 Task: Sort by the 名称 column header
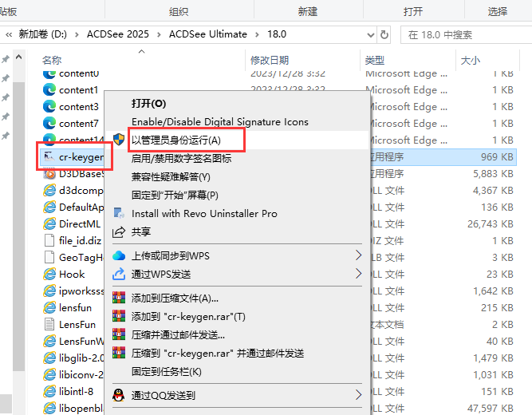tap(52, 60)
